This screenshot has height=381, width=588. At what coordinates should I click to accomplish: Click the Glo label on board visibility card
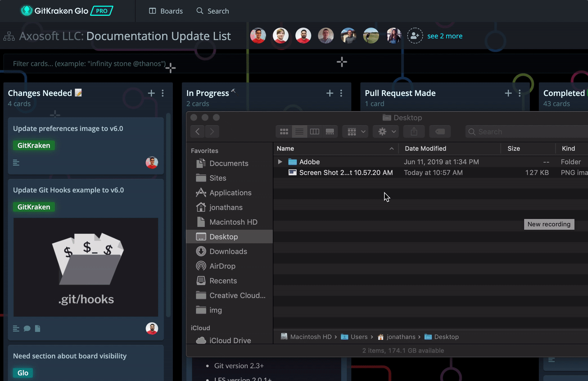[x=23, y=373]
